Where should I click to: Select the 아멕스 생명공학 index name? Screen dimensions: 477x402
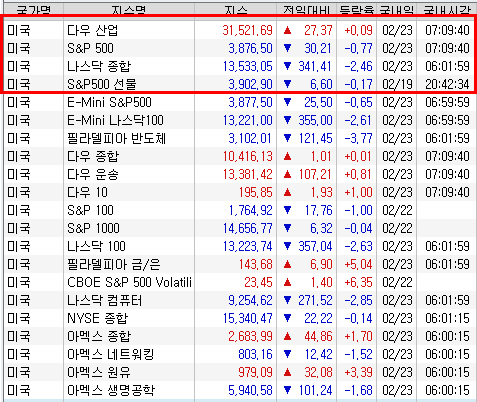[x=111, y=390]
